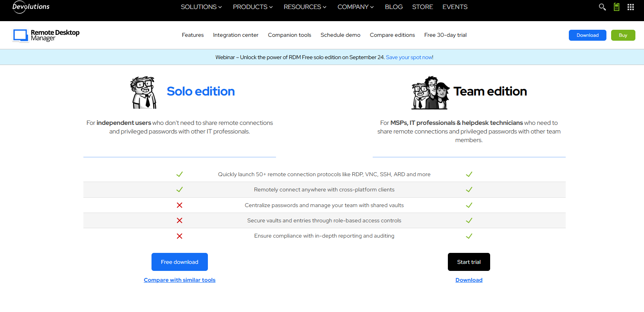Open the EVENTS menu item
The height and width of the screenshot is (312, 644).
[455, 7]
